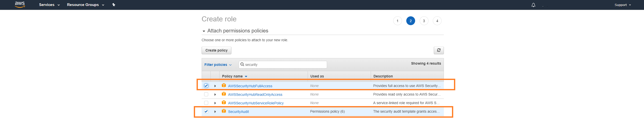Click the AWSSecurityHubServiceRolePolicy cube icon
This screenshot has width=644, height=130.
point(224,103)
